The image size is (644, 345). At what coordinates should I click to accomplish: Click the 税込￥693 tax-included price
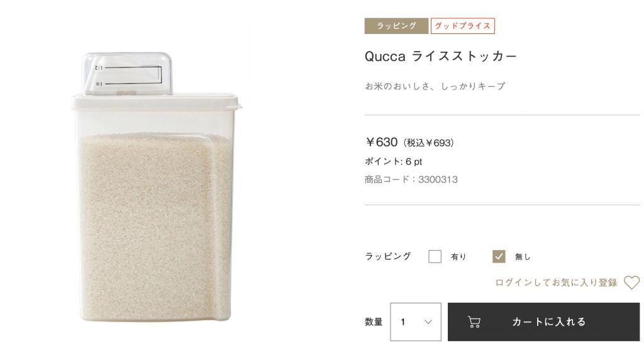pos(428,143)
